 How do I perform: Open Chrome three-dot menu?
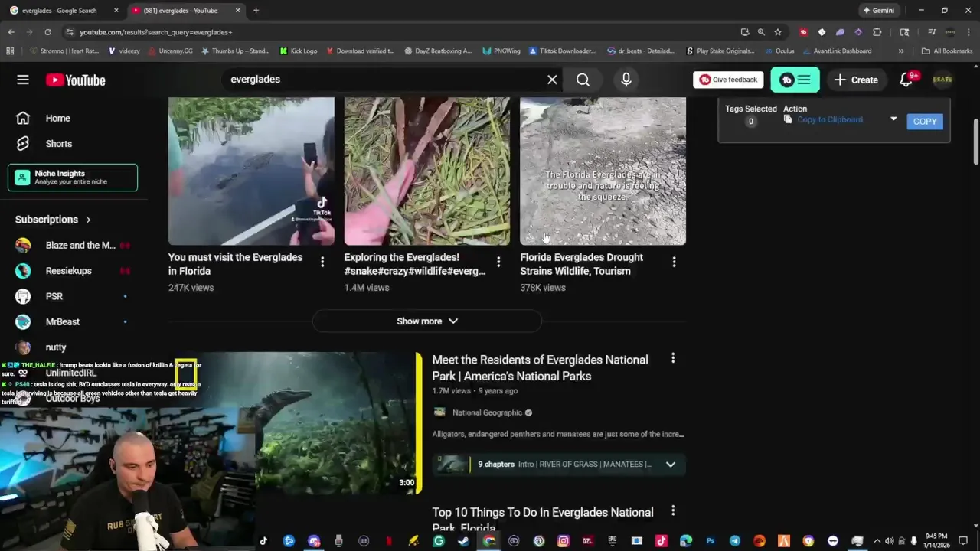coord(968,32)
